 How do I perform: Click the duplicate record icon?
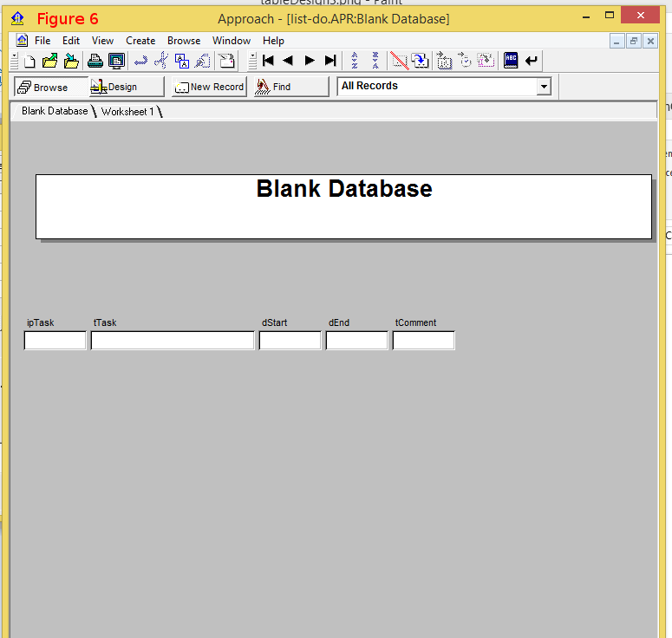click(x=420, y=61)
